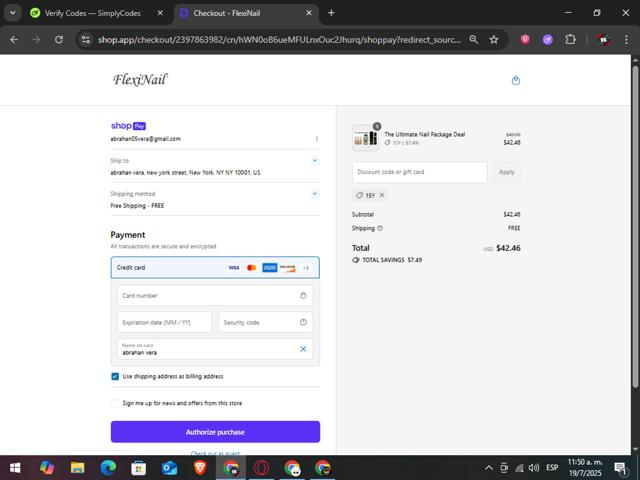Screen dimensions: 640x480
Task: Focus the Expiration date field
Action: [x=164, y=322]
